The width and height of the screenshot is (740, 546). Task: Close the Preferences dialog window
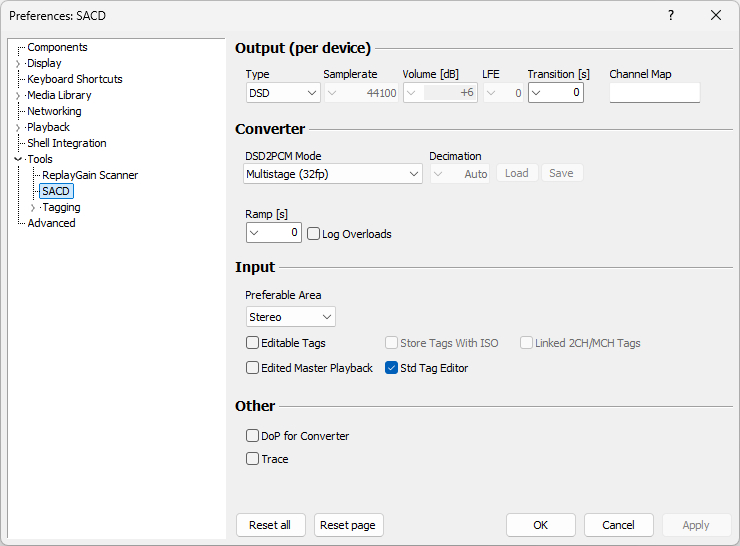click(x=715, y=16)
